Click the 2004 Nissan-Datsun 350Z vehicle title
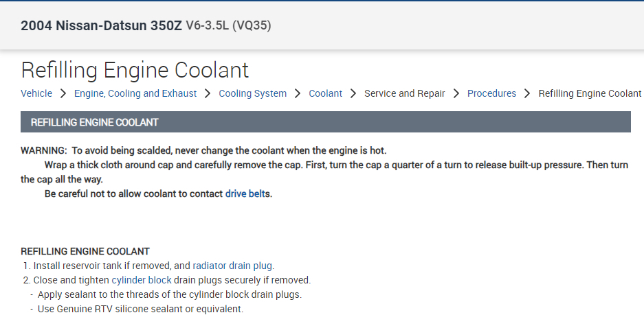Viewport: 644px width, 315px height. pos(101,26)
